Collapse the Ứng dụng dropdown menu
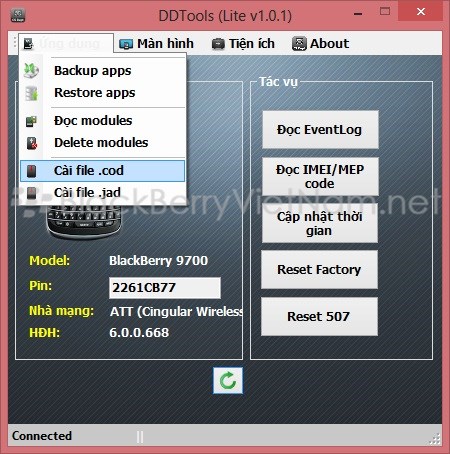The image size is (450, 454). coord(66,43)
